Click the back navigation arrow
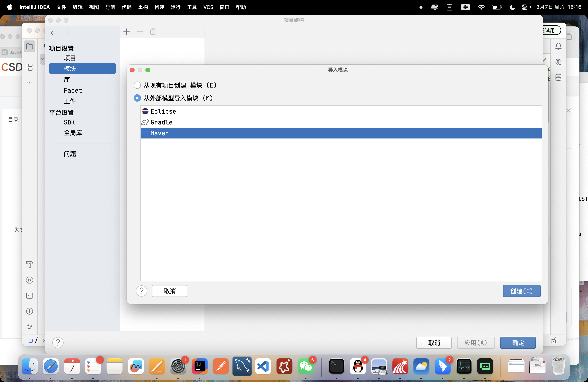 pyautogui.click(x=54, y=33)
